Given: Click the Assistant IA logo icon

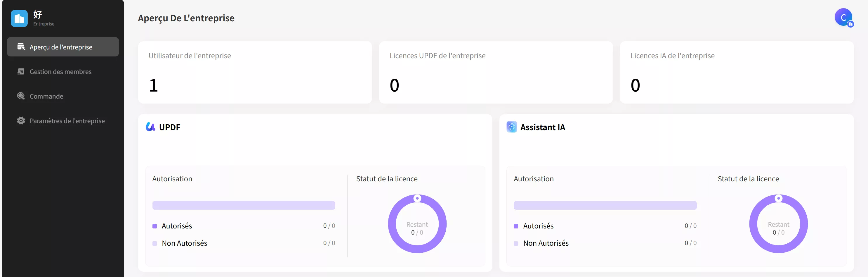Looking at the screenshot, I should click(x=511, y=127).
